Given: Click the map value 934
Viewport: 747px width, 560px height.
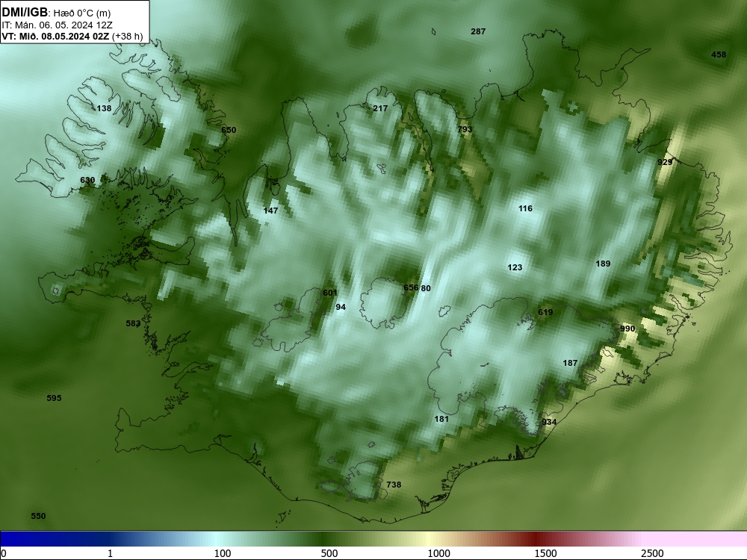Looking at the screenshot, I should click(x=549, y=422).
